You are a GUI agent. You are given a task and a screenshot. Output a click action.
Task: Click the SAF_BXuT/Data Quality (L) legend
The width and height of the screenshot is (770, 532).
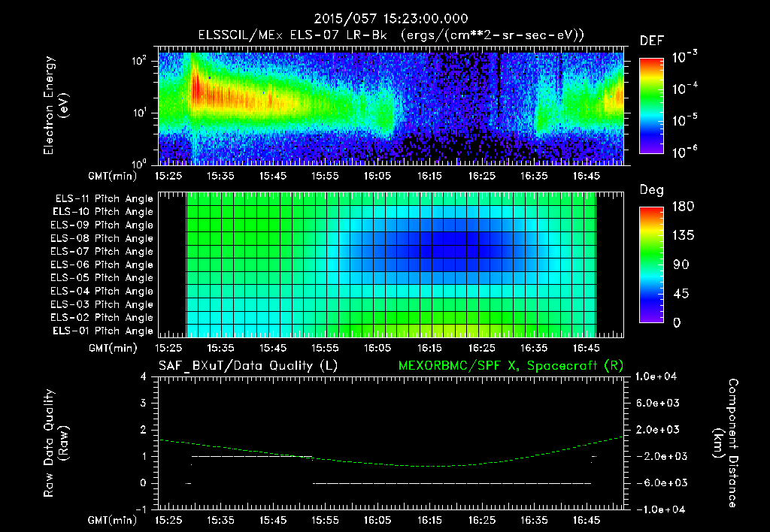(x=248, y=366)
